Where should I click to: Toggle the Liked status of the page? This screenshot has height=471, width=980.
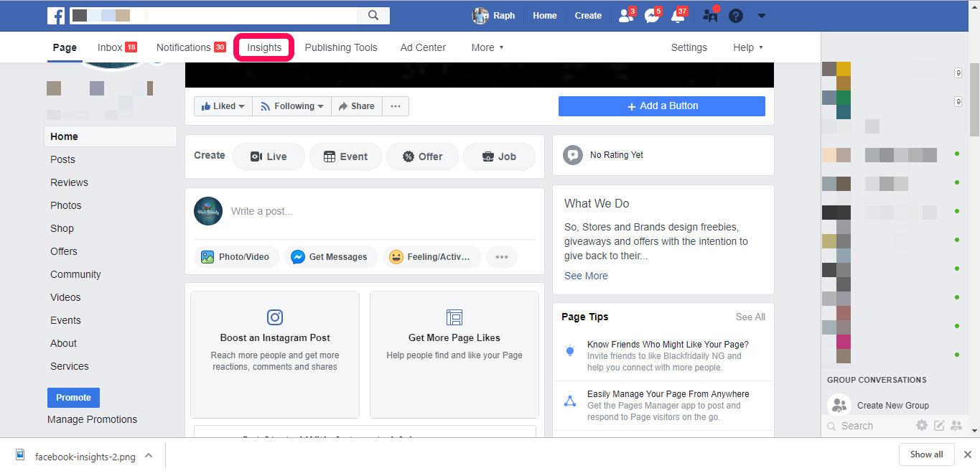click(x=223, y=106)
